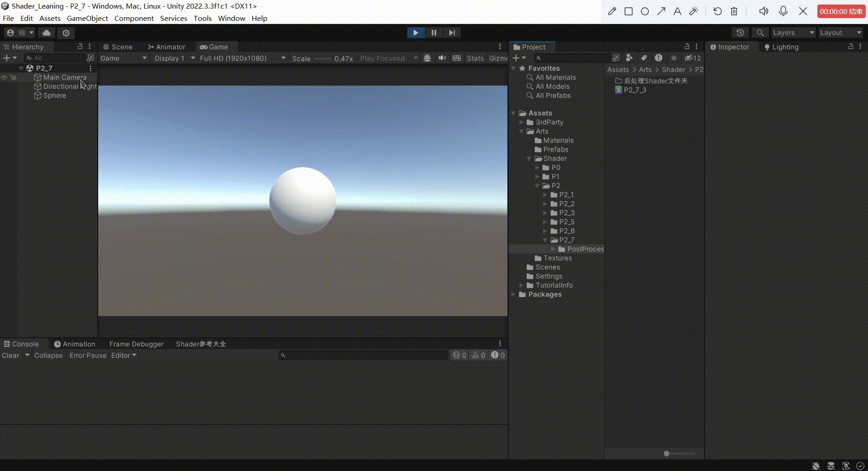This screenshot has height=471, width=868.
Task: Open the GameObject menu
Action: 87,18
